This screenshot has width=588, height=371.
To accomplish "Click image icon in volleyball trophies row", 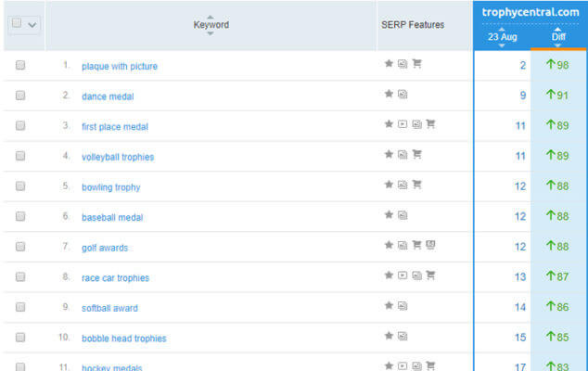I will 403,154.
